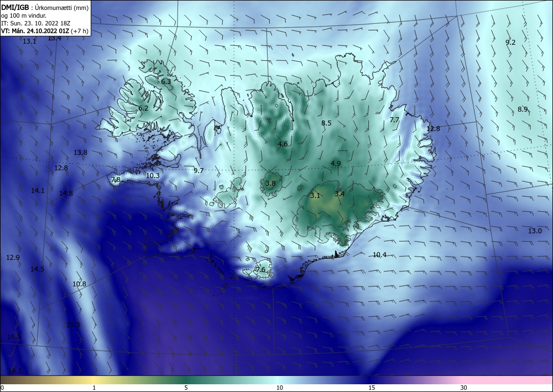Click the color scale tick label 15

pyautogui.click(x=372, y=388)
